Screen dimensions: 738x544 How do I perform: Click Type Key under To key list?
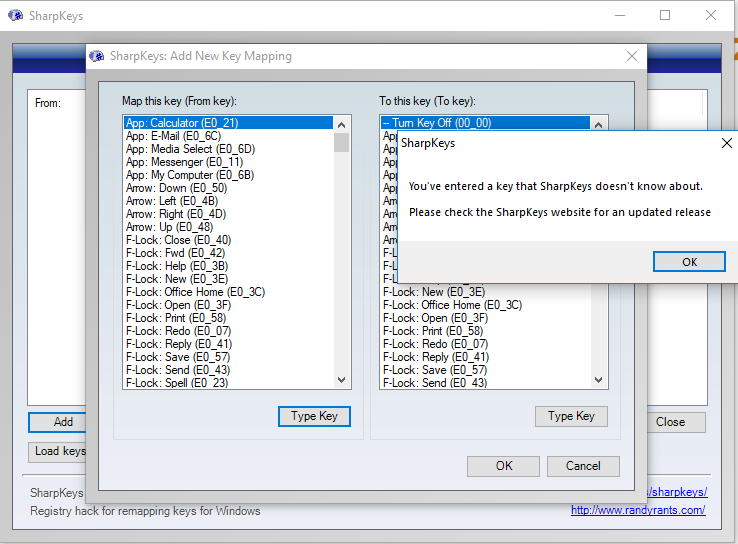[x=571, y=416]
